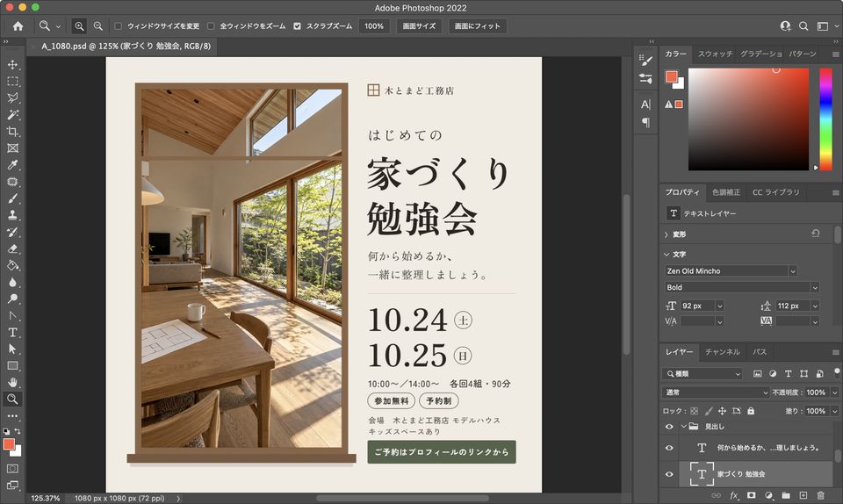Switch to the パス tab

[x=760, y=352]
